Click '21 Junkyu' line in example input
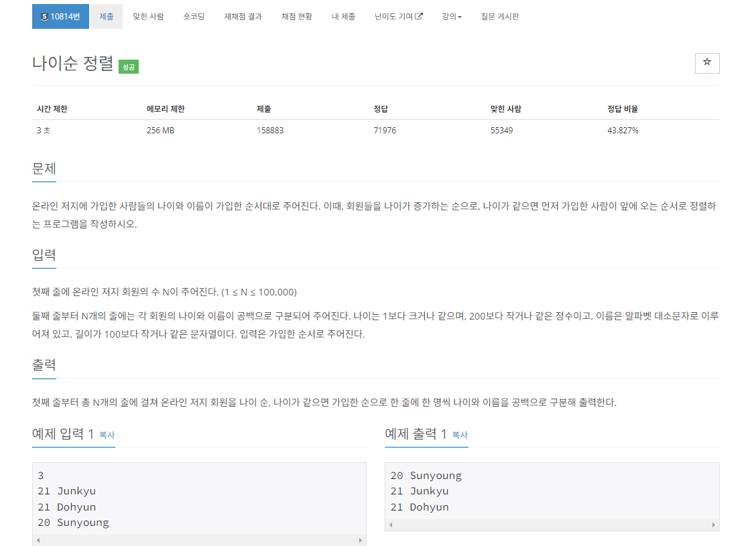This screenshot has width=756, height=546. coord(66,491)
